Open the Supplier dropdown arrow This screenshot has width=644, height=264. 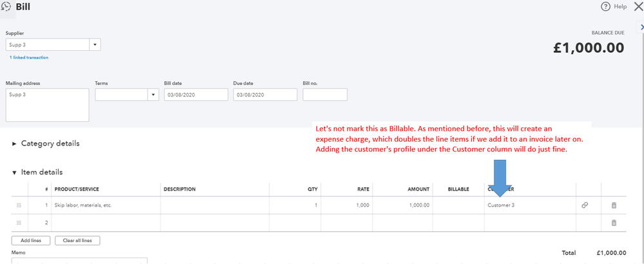[95, 45]
